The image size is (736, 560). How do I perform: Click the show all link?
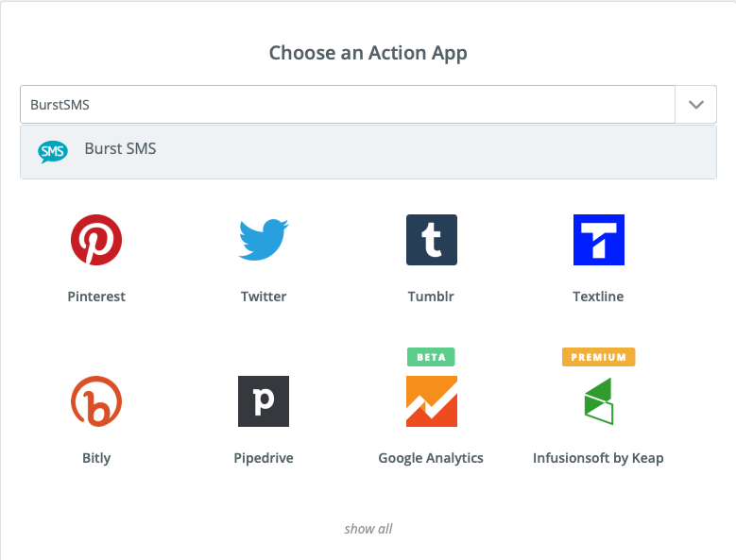pos(368,529)
